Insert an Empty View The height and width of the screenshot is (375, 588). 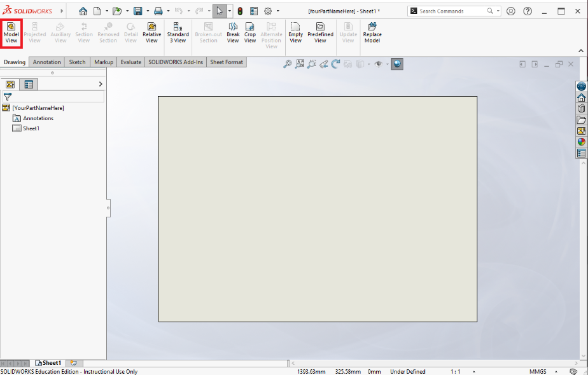[x=295, y=30]
